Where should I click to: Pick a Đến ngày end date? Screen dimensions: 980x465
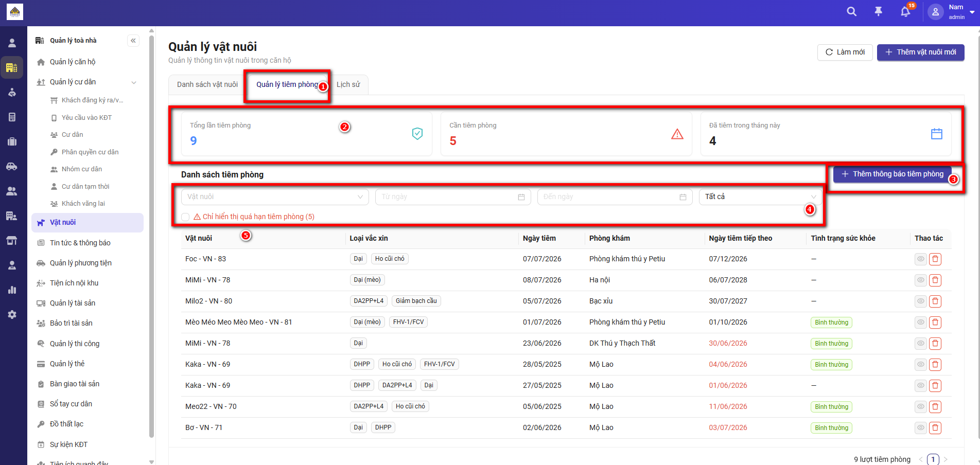[615, 197]
